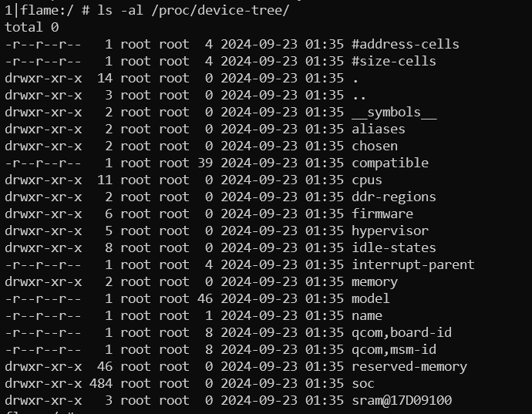
Task: Select the model file name
Action: 371,298
